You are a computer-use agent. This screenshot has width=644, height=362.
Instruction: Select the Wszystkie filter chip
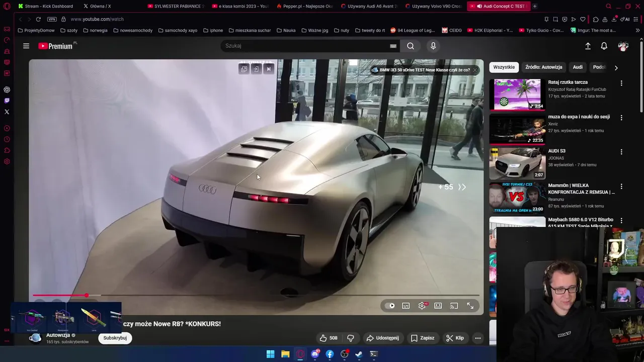(504, 67)
